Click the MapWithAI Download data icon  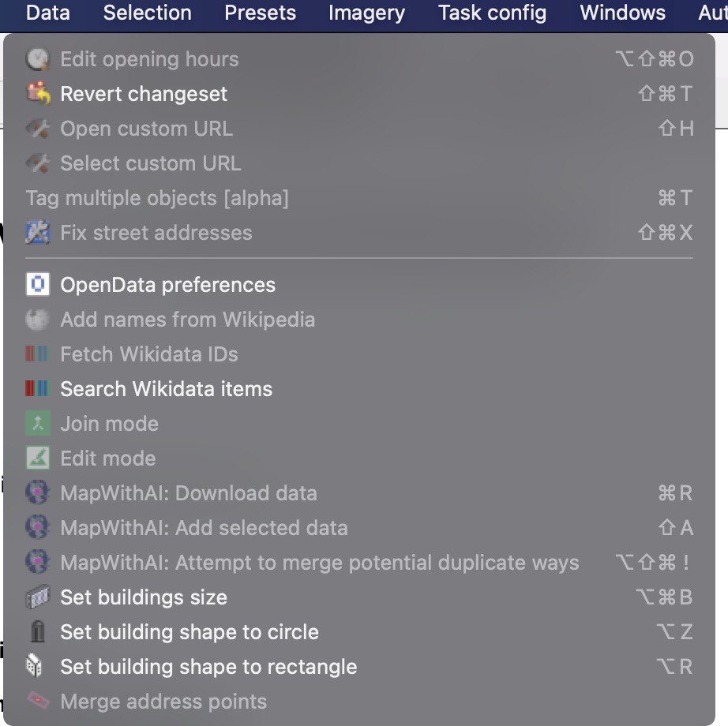click(x=38, y=492)
